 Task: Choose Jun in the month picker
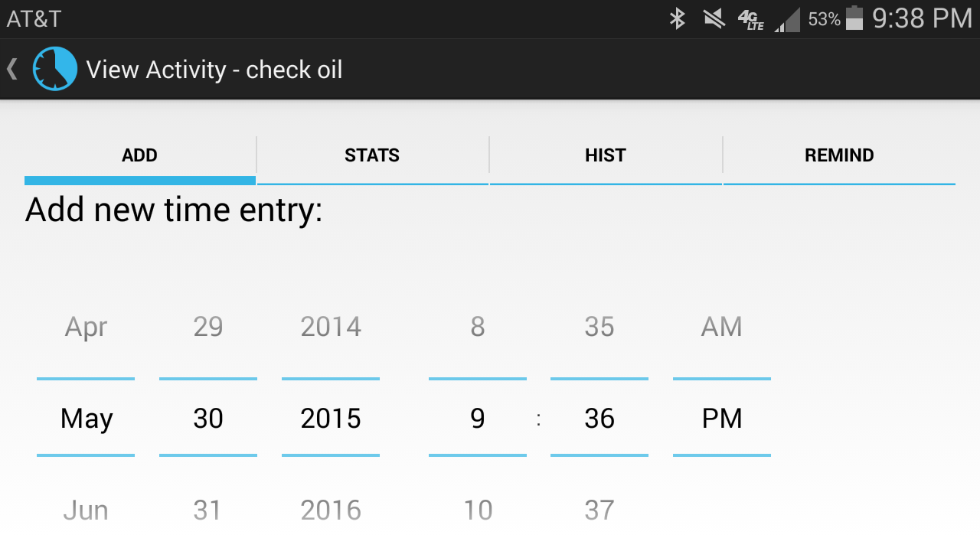tap(86, 510)
